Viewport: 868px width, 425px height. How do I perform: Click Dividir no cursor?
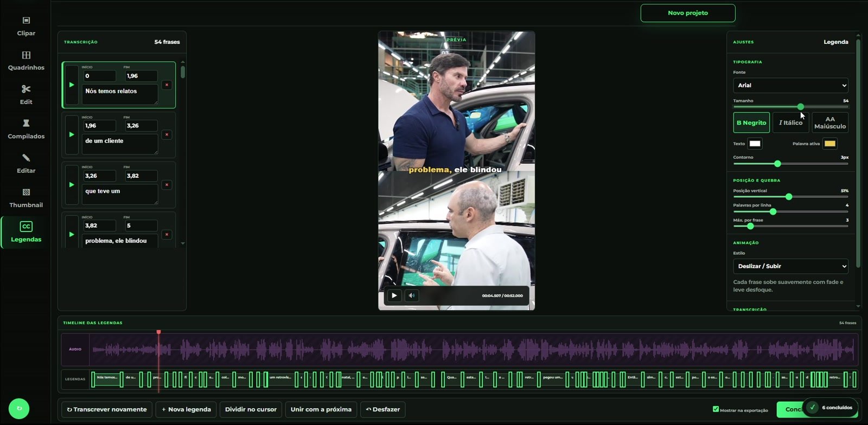click(251, 409)
